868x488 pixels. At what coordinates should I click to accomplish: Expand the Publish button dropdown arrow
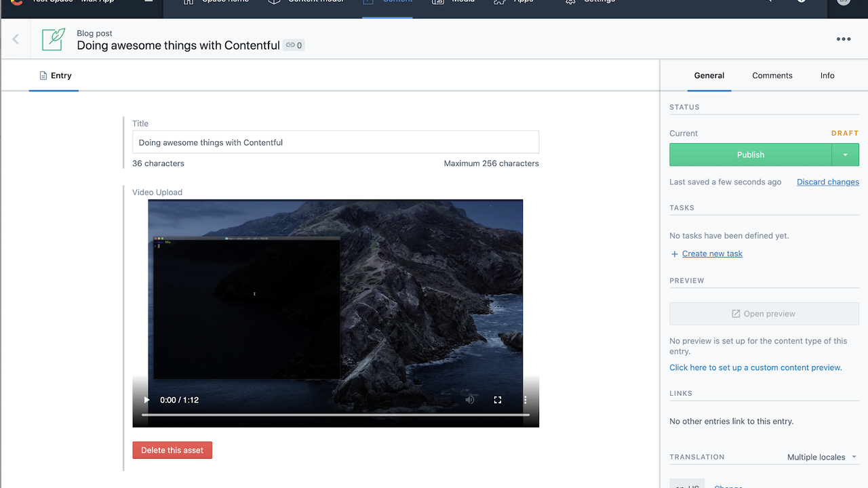845,155
